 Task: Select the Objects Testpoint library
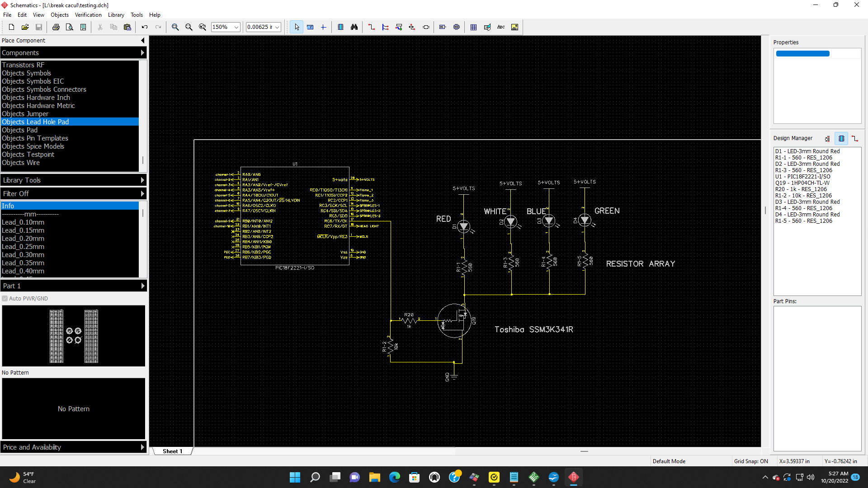point(70,155)
